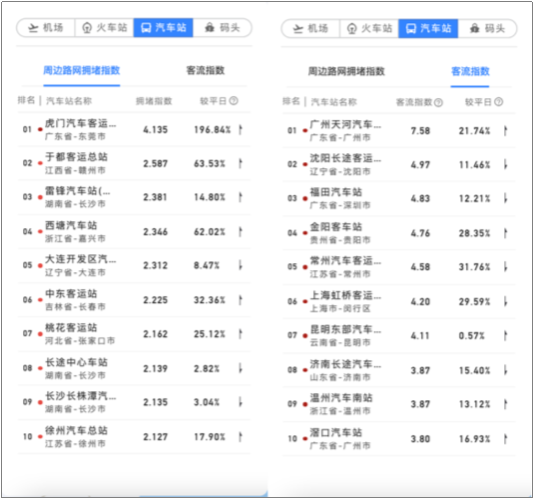Open 客流指数 tab in left panel
The width and height of the screenshot is (534, 499).
tap(205, 71)
